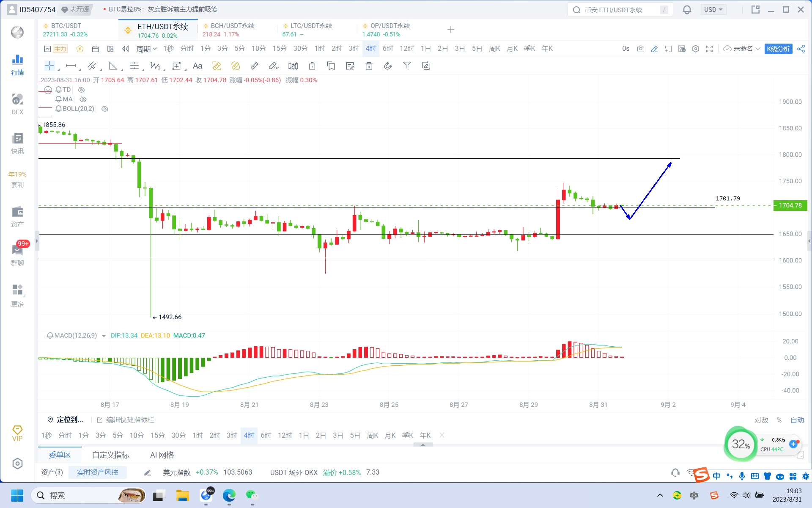Toggle visibility of MA indicator
This screenshot has width=812, height=508.
pyautogui.click(x=83, y=99)
